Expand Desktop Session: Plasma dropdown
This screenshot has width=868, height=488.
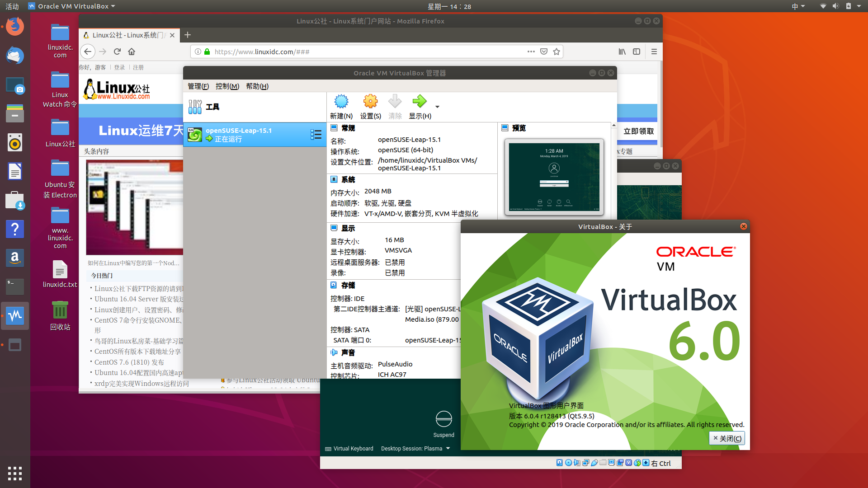(415, 448)
